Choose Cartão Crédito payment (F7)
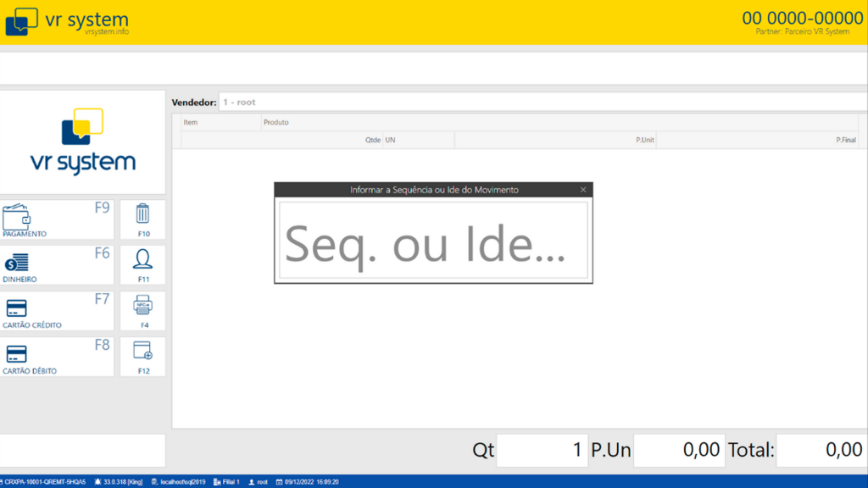Image resolution: width=868 pixels, height=488 pixels. pos(56,311)
